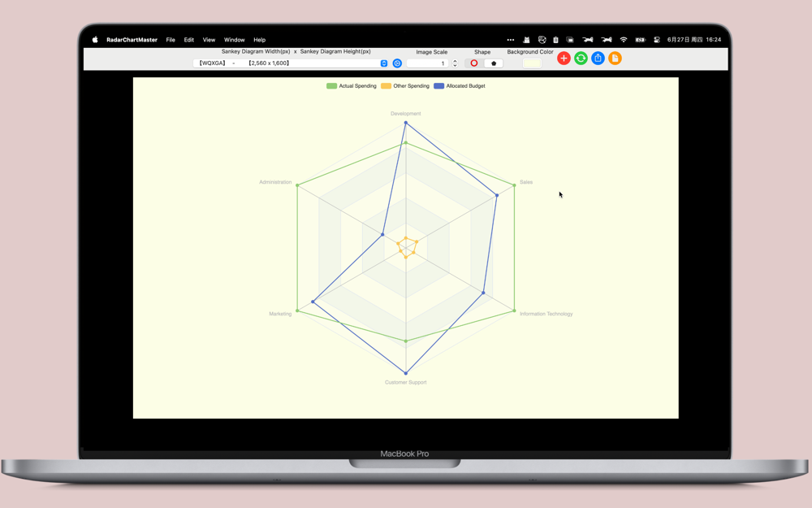Click the Information Technology axis label
This screenshot has width=812, height=508.
click(x=546, y=314)
